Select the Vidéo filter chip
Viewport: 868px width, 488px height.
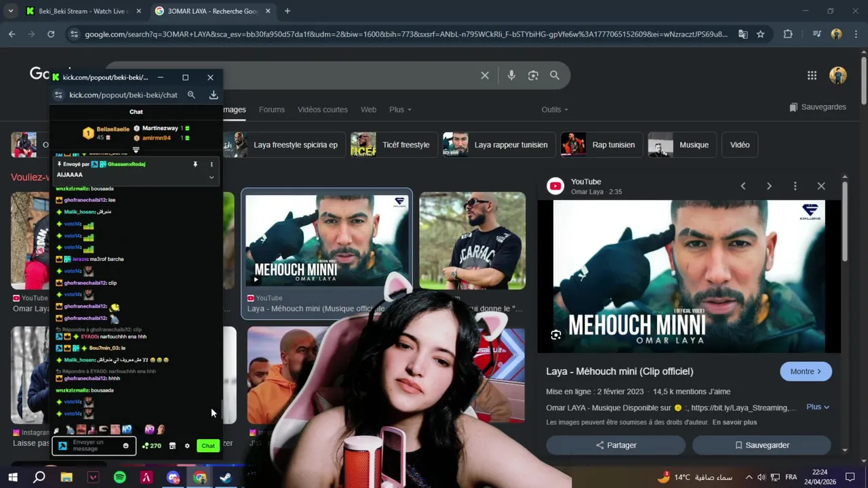tap(740, 144)
